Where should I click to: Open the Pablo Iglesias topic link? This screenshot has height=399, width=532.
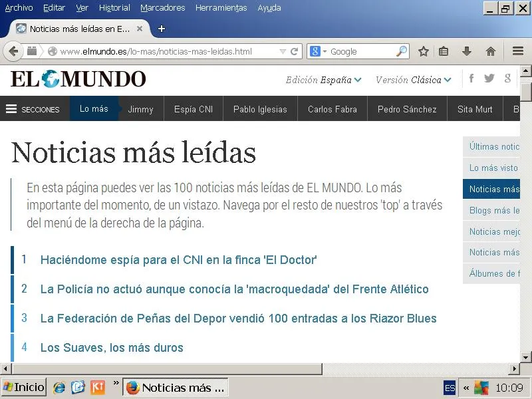pos(260,109)
